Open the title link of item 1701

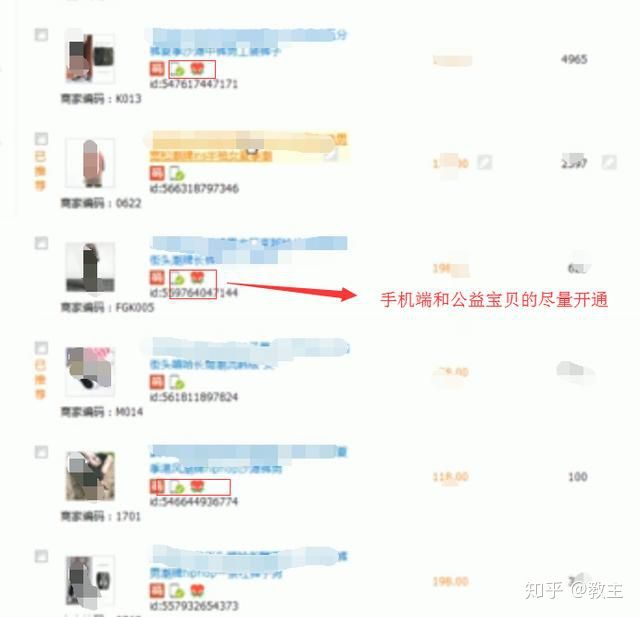(x=249, y=460)
